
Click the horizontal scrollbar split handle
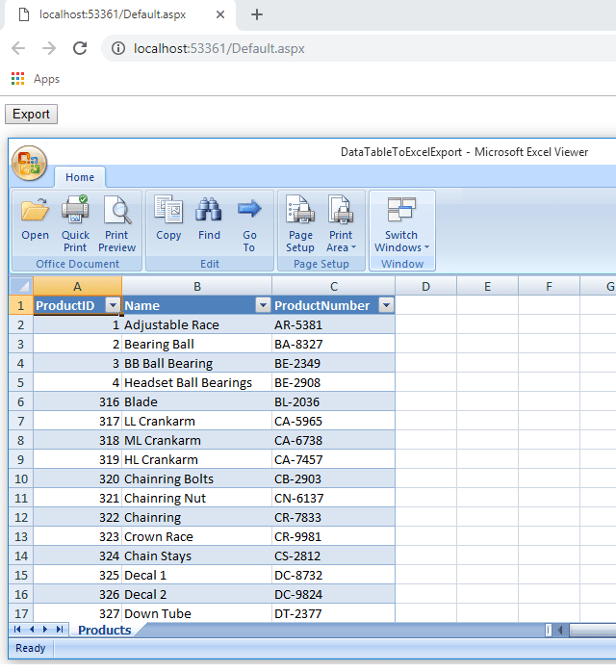coord(549,630)
